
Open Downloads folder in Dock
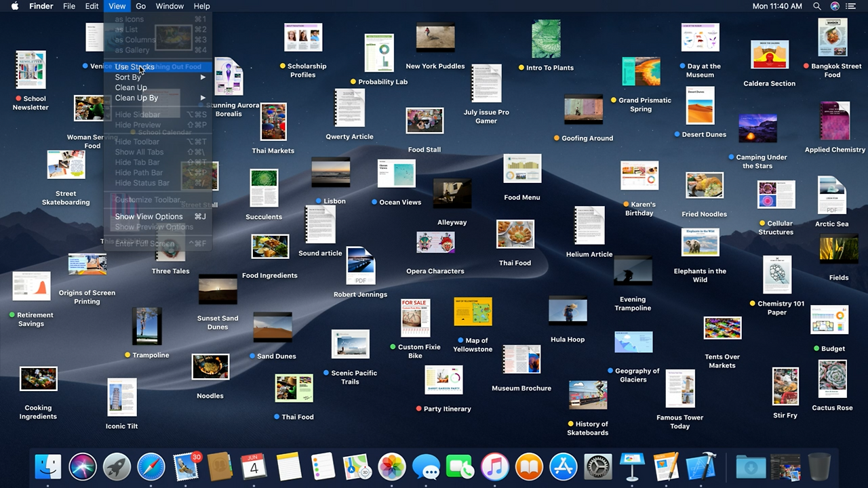point(751,467)
